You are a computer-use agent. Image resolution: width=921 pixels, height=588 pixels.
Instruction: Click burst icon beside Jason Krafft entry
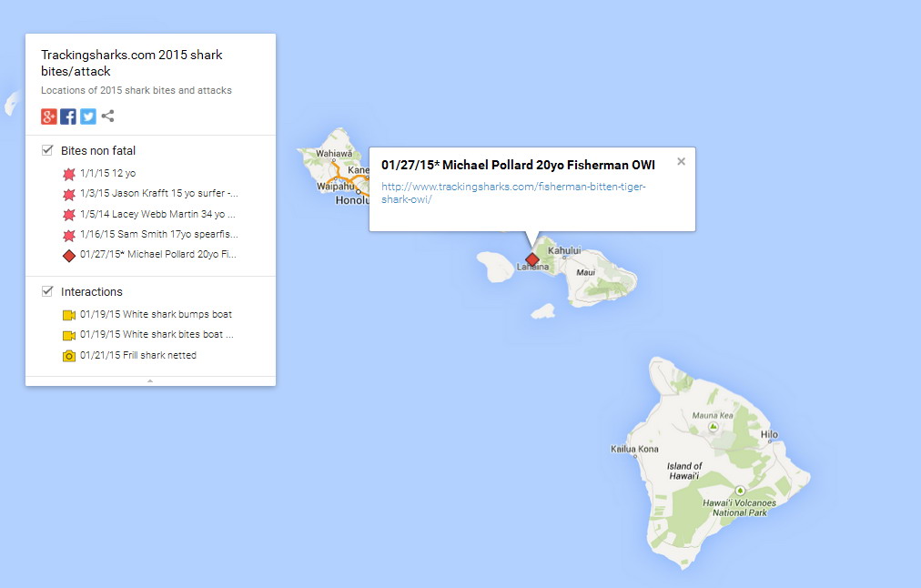[x=69, y=194]
